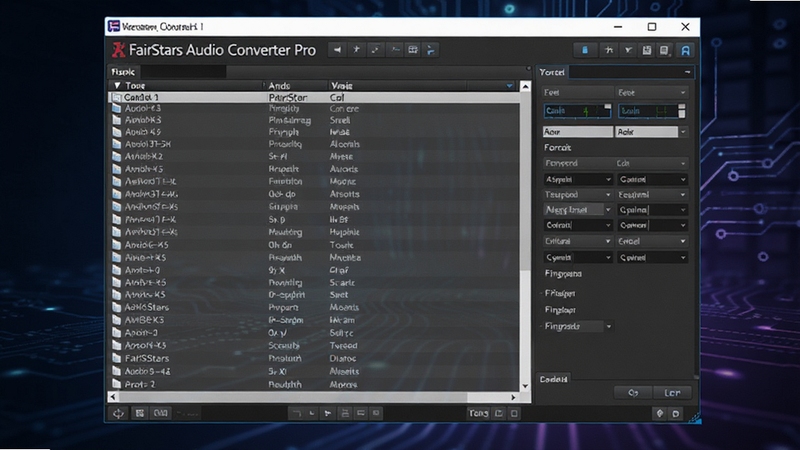This screenshot has height=450, width=800.
Task: Toggle the sort triangle beside the 'Tone' header
Action: pyautogui.click(x=117, y=86)
